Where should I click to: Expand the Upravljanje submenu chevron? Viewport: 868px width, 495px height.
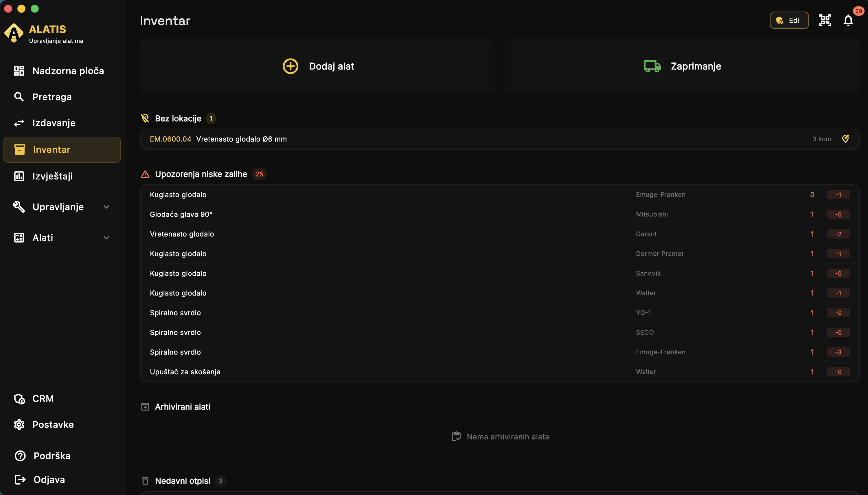tap(106, 207)
